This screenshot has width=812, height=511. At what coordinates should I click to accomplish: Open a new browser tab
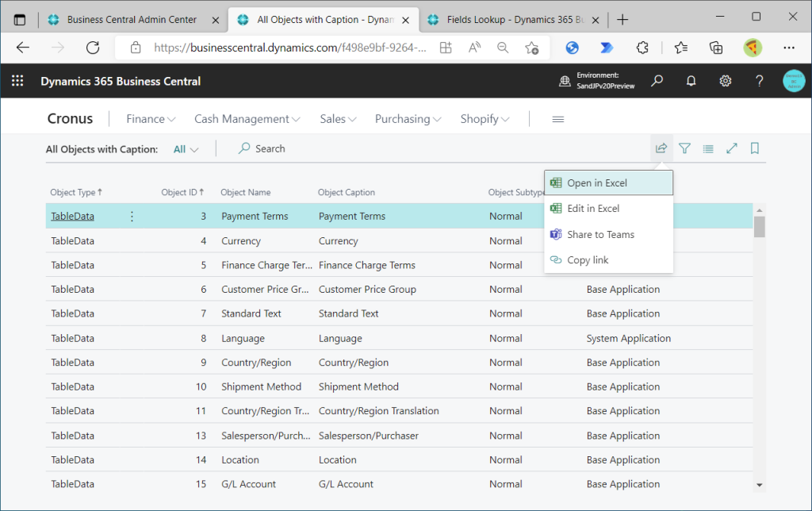(622, 20)
